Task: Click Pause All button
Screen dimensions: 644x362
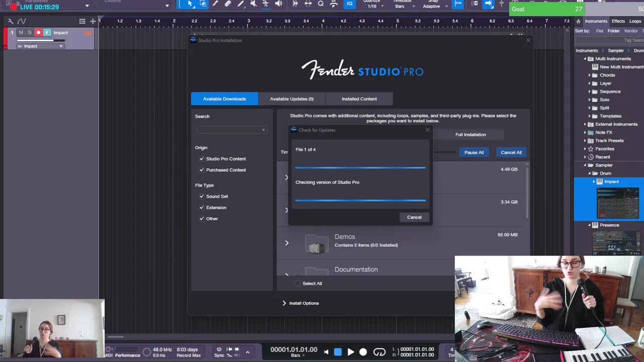Action: (x=474, y=152)
